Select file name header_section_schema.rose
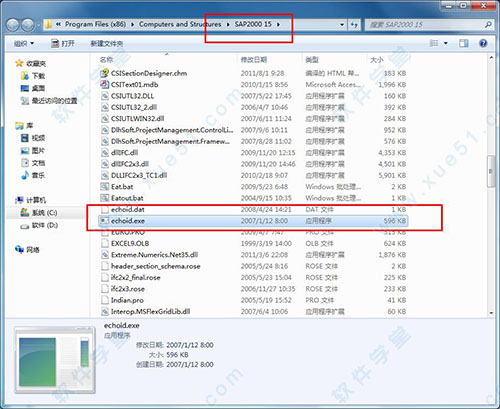The image size is (500, 409). click(x=156, y=266)
